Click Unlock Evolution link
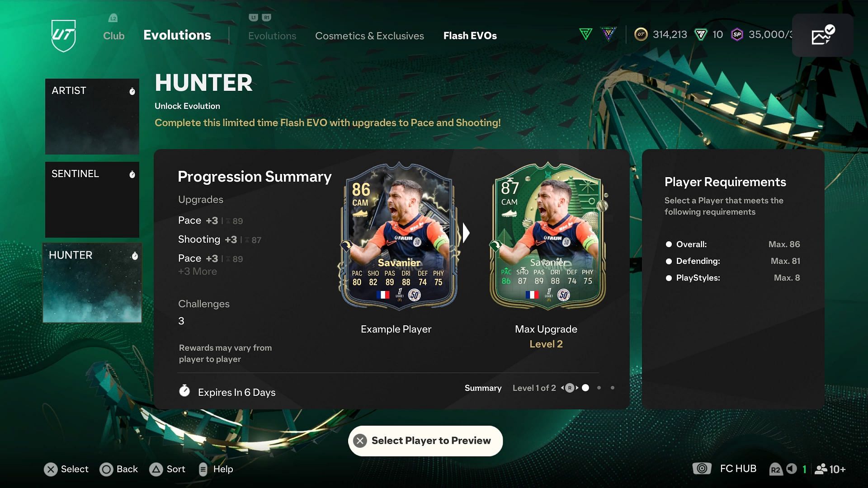This screenshot has width=868, height=488. coord(187,105)
